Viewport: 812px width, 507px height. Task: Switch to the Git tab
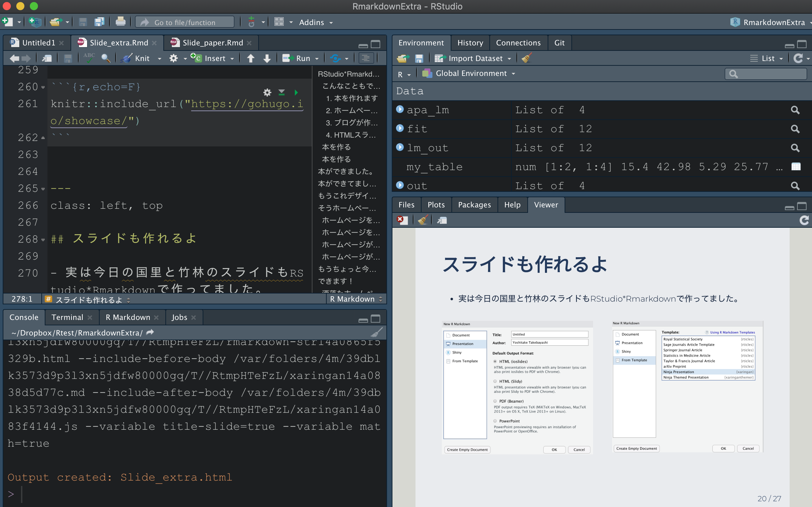tap(559, 43)
